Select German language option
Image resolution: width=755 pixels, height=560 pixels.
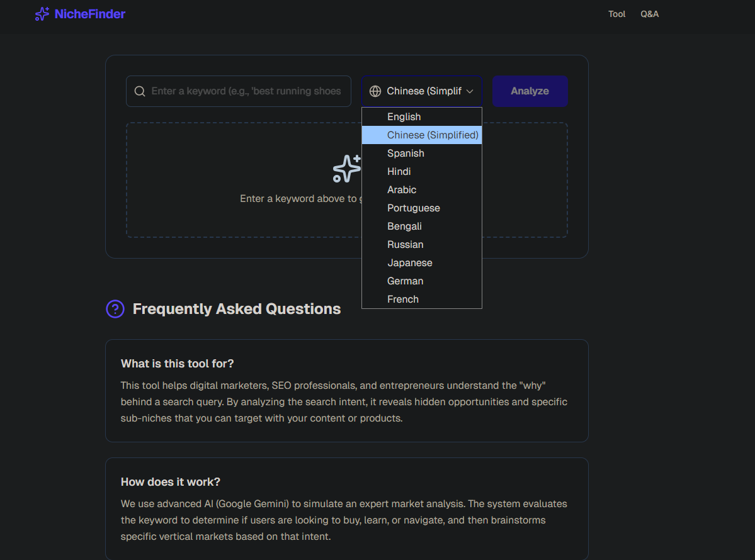coord(405,281)
